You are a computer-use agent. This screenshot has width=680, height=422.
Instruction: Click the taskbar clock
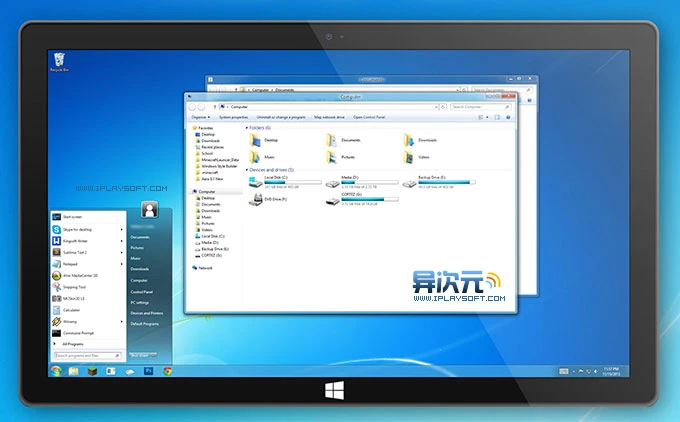coord(611,371)
